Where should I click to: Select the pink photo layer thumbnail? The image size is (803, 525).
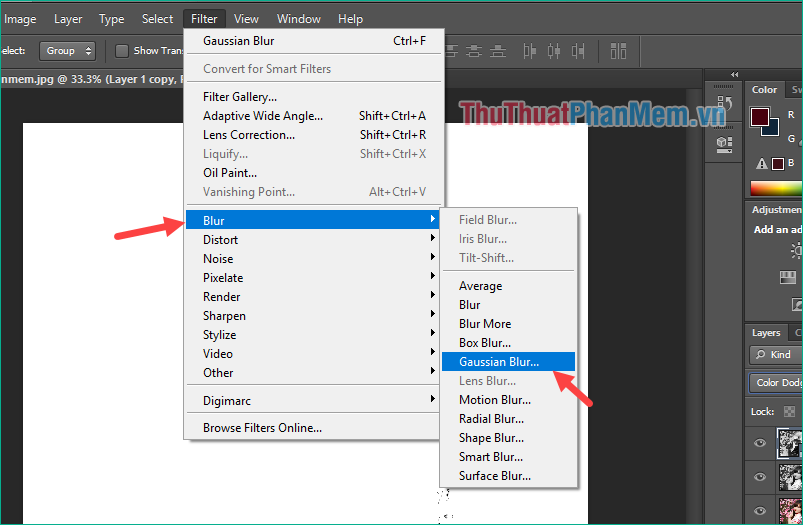(x=789, y=511)
